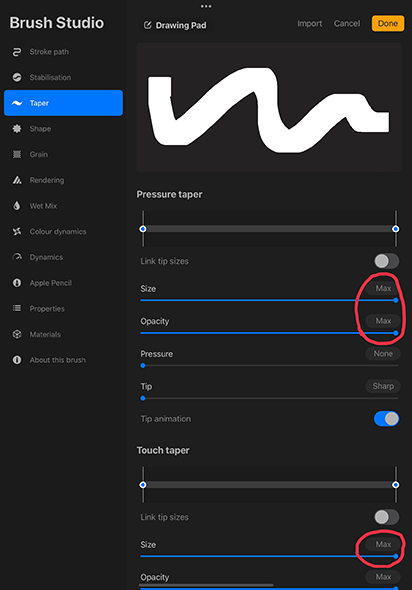
Task: Select the Wet Mix droplet icon
Action: [x=17, y=206]
